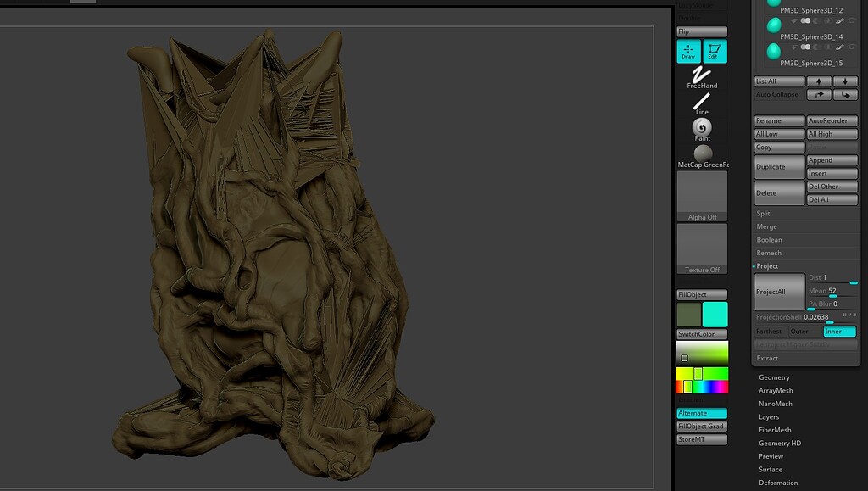Click the Texture Off selector
Screen dimensions: 868x491
[701, 248]
